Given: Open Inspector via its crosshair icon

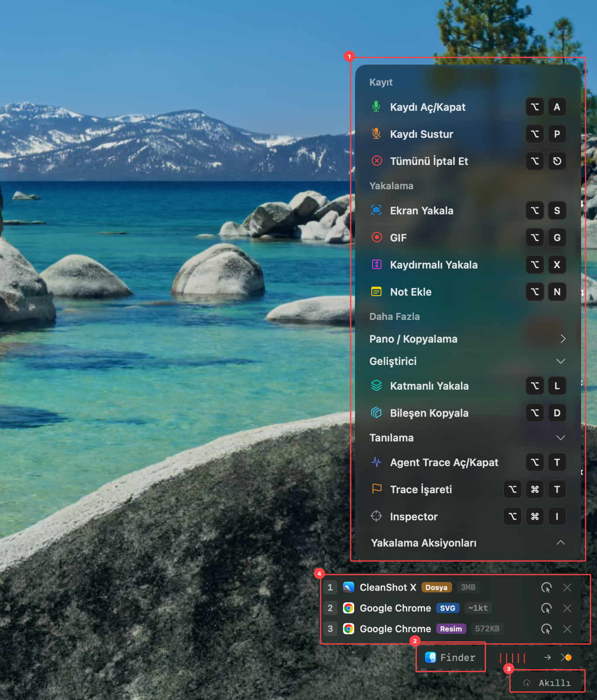Looking at the screenshot, I should click(376, 516).
